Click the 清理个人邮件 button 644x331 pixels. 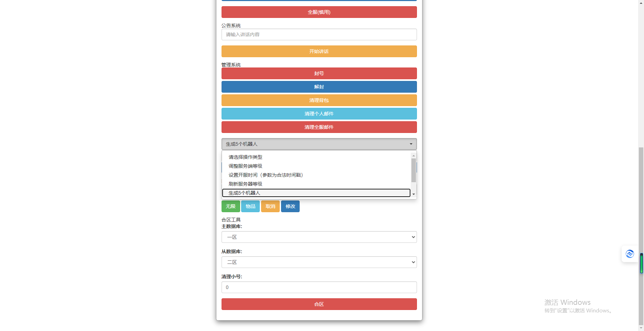point(319,114)
